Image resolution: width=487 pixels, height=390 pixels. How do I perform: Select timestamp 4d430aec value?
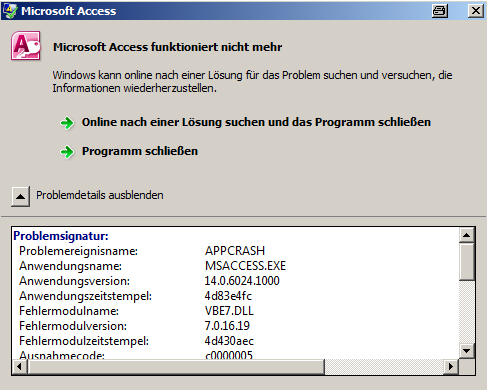(229, 341)
